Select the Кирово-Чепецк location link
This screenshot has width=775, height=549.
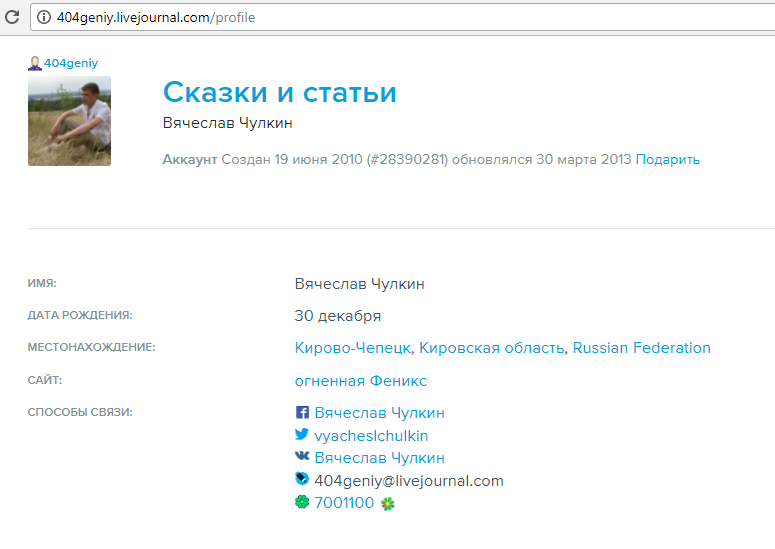(x=352, y=348)
